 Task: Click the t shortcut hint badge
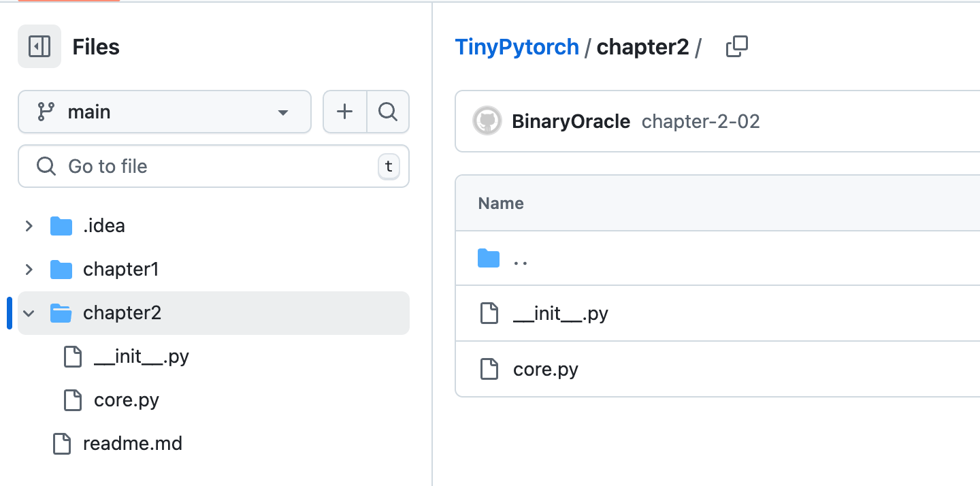[389, 167]
